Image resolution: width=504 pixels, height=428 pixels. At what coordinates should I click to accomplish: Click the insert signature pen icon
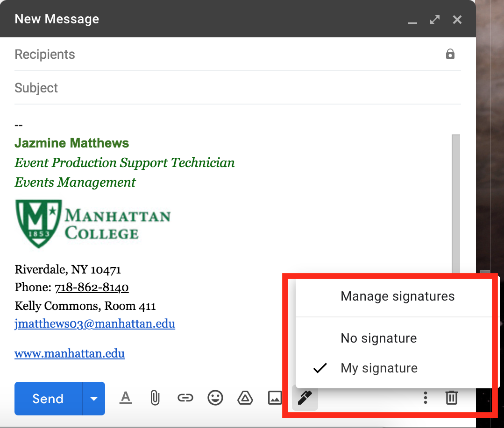(305, 398)
